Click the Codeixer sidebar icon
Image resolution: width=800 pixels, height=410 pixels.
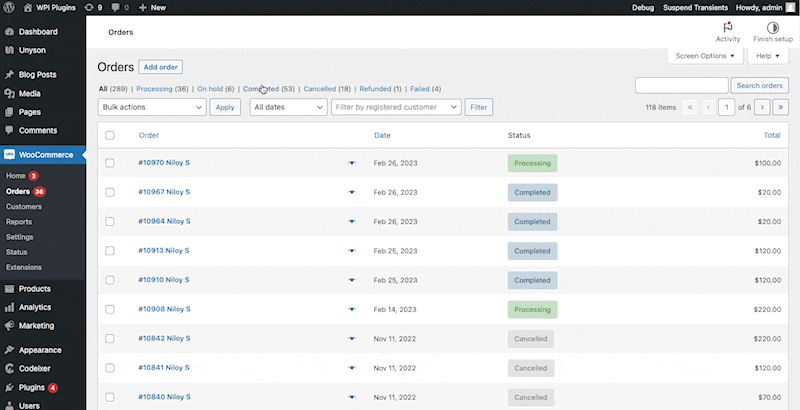pyautogui.click(x=9, y=368)
